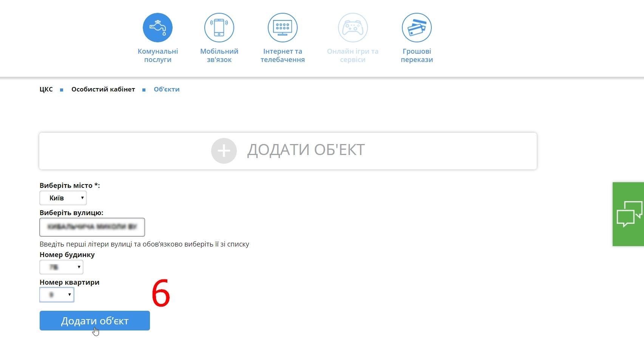The height and width of the screenshot is (338, 644).
Task: Click the gray plus circle icon
Action: point(224,151)
